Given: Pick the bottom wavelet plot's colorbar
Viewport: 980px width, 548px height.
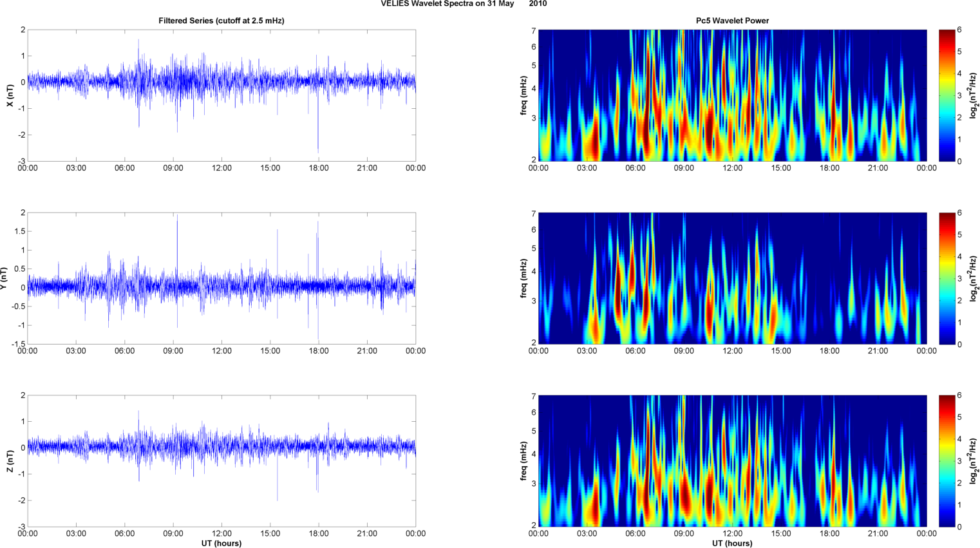Looking at the screenshot, I should click(x=947, y=461).
